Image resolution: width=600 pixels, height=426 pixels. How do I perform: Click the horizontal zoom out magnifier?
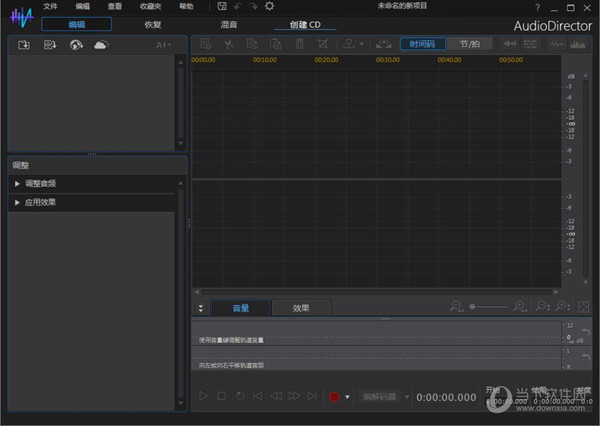click(x=457, y=307)
